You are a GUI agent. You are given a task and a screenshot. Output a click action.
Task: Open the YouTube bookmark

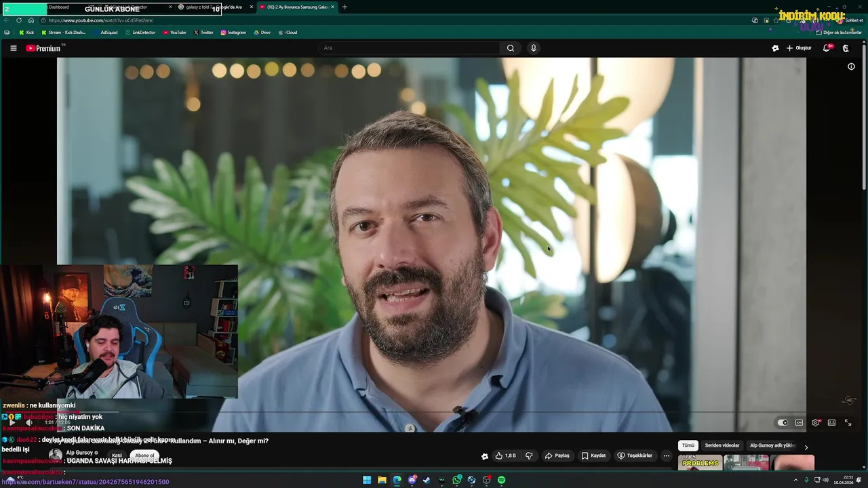tap(174, 33)
